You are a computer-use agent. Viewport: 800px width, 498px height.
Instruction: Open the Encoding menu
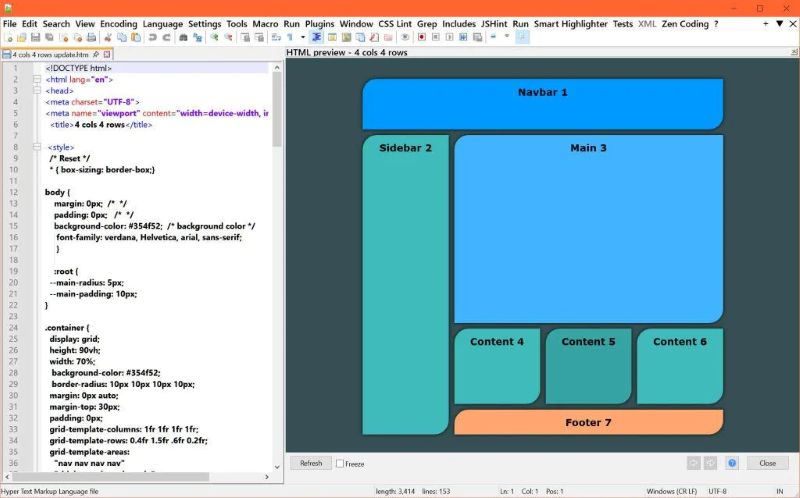118,23
